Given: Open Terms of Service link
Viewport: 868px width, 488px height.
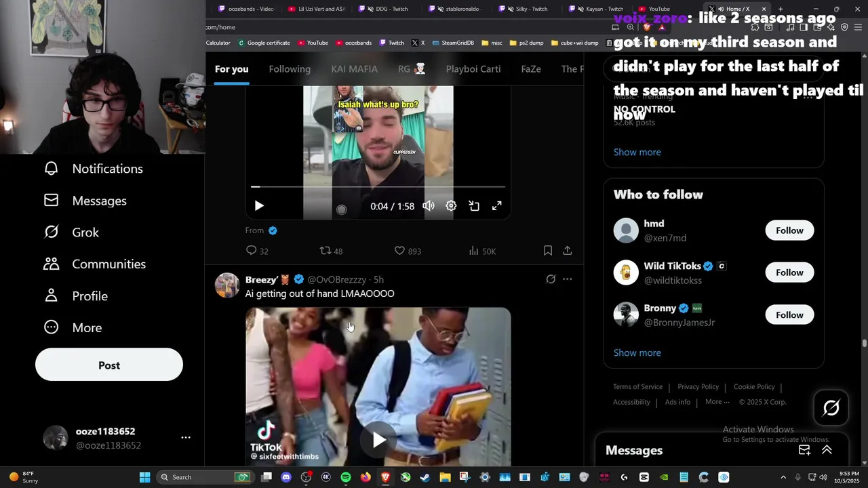Looking at the screenshot, I should coord(638,386).
